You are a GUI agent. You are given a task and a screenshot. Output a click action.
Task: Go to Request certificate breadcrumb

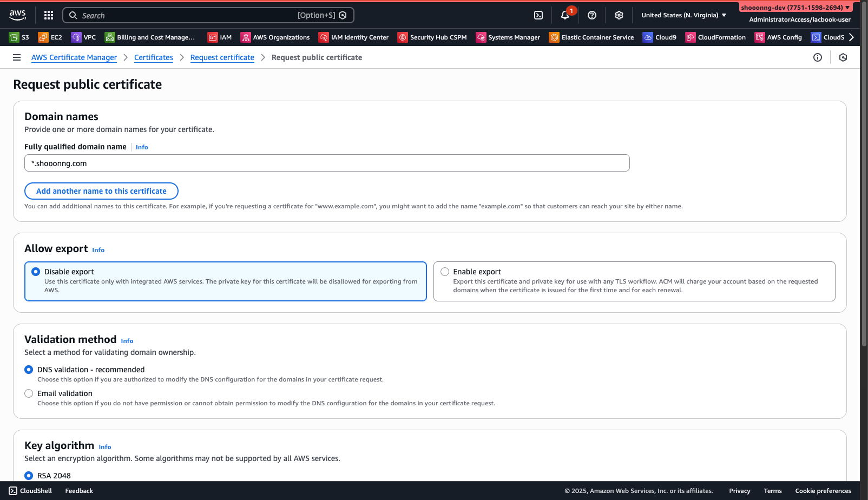coord(222,57)
